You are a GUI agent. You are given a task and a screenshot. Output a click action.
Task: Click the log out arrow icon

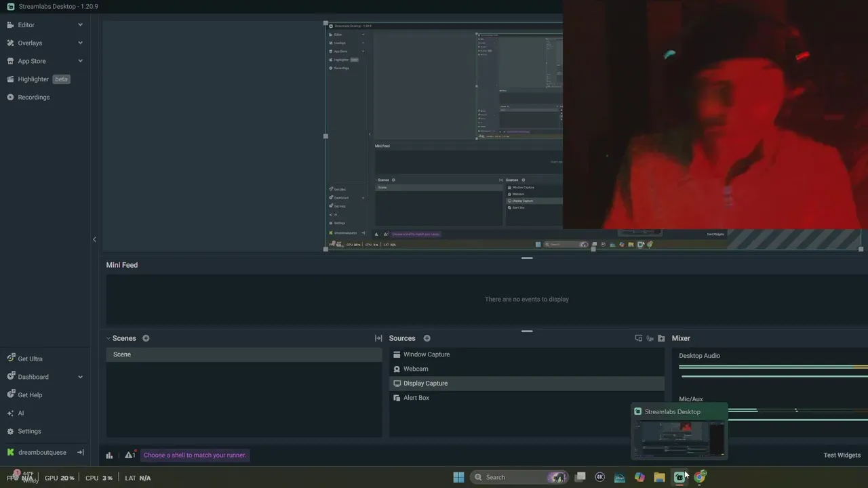80,452
